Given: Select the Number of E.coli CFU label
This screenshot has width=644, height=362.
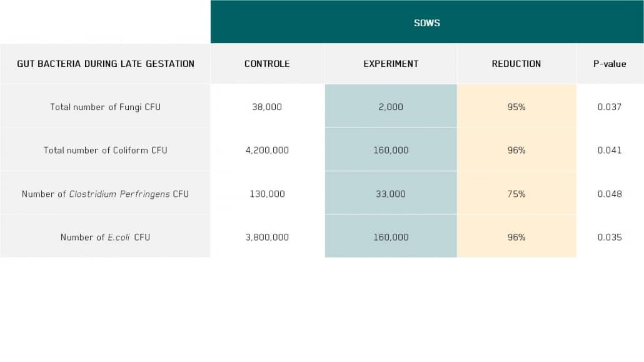Looking at the screenshot, I should coord(106,237).
